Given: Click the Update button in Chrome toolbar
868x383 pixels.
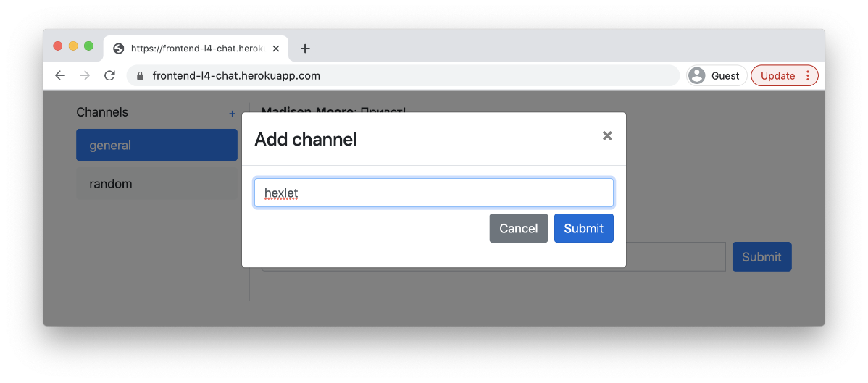Looking at the screenshot, I should (x=777, y=75).
